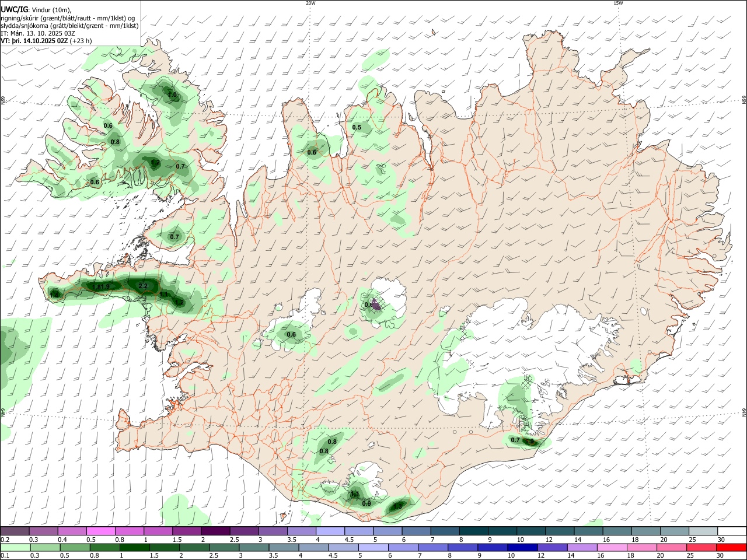Click the '2.2' precipitation value on the map

tap(144, 286)
